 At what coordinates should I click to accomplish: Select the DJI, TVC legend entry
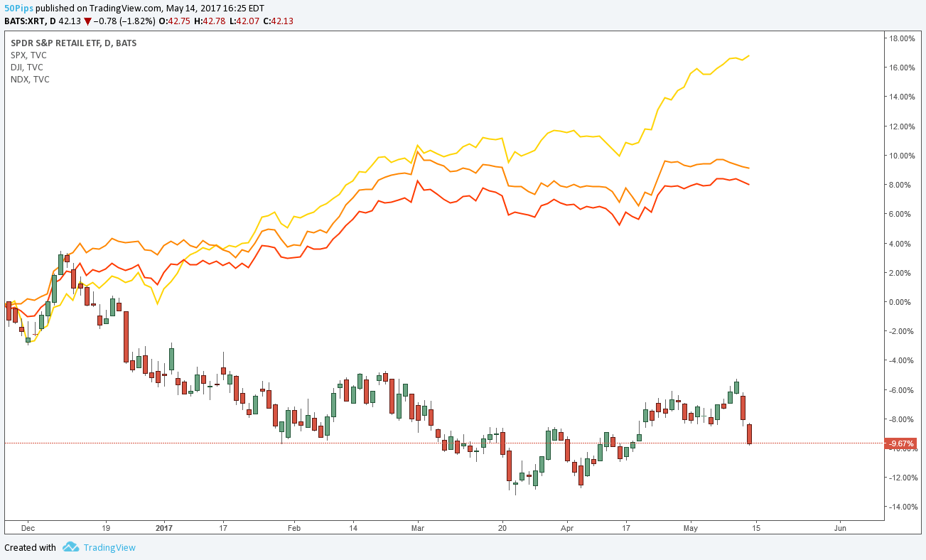[26, 67]
